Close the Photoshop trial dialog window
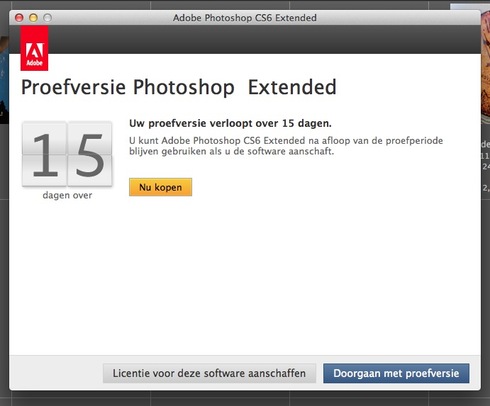The width and height of the screenshot is (490, 406). click(19, 18)
